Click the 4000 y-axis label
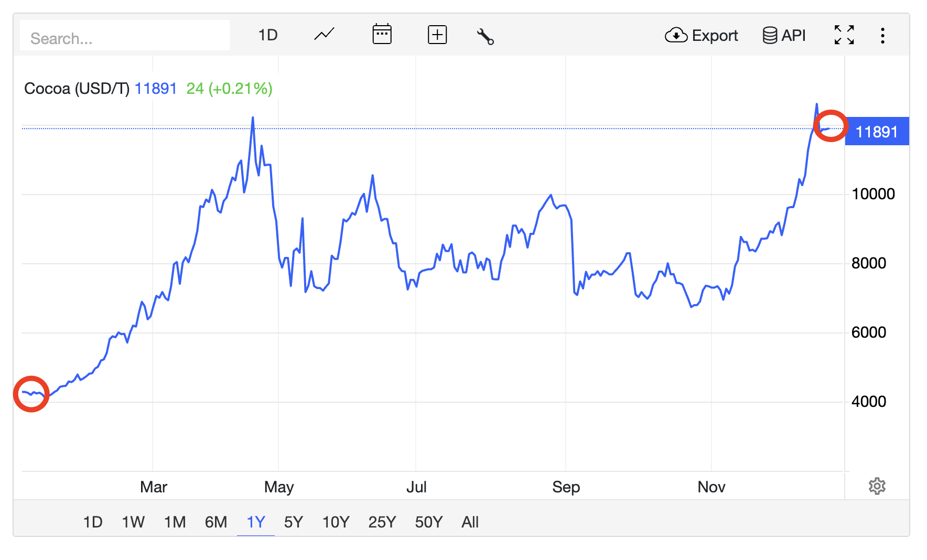The width and height of the screenshot is (927, 560). (869, 402)
